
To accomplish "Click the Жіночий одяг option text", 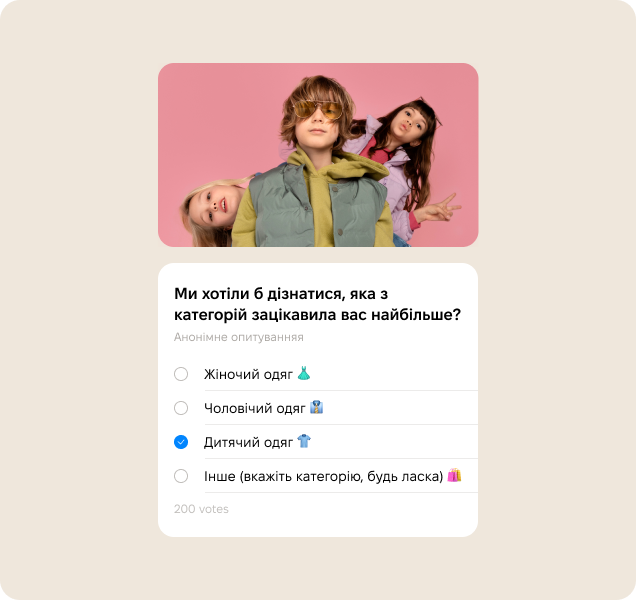I will click(248, 374).
